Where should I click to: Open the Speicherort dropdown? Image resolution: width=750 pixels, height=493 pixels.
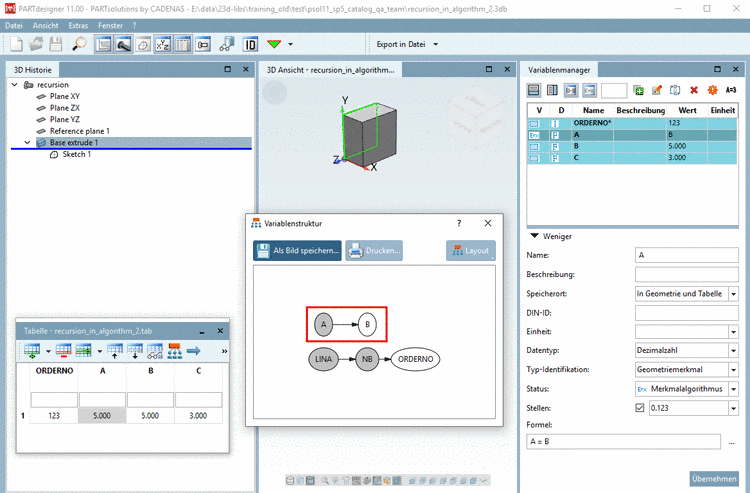click(x=733, y=294)
